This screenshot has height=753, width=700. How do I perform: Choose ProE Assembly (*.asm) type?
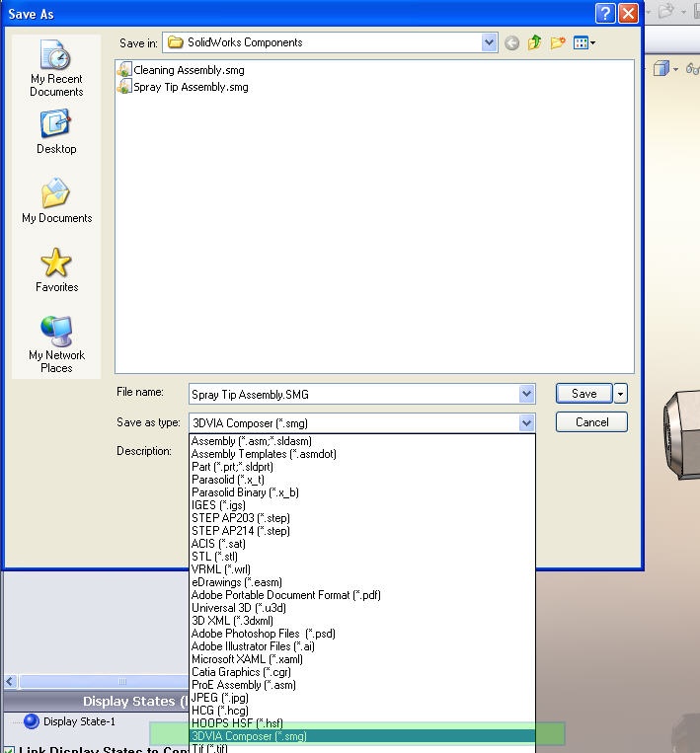pos(361,685)
